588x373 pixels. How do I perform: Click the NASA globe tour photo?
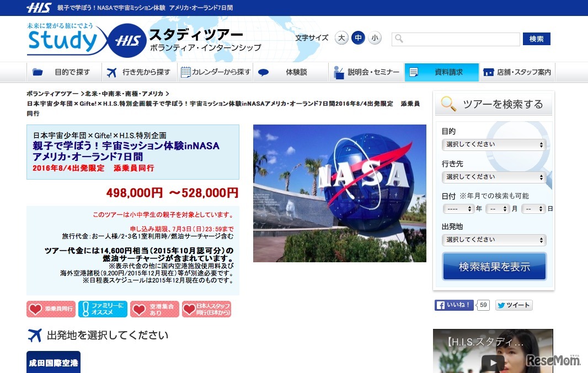tap(340, 193)
